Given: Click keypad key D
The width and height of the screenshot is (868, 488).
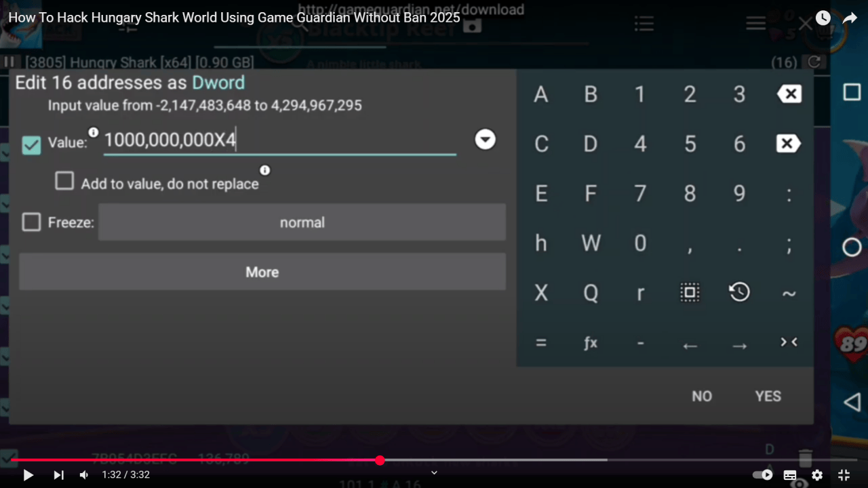Looking at the screenshot, I should pyautogui.click(x=591, y=144).
